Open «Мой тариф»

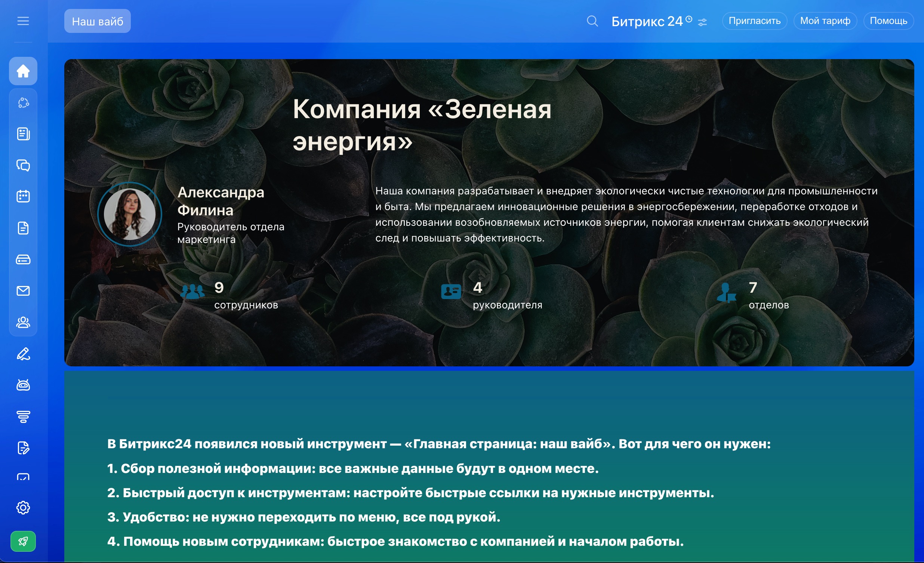click(825, 21)
